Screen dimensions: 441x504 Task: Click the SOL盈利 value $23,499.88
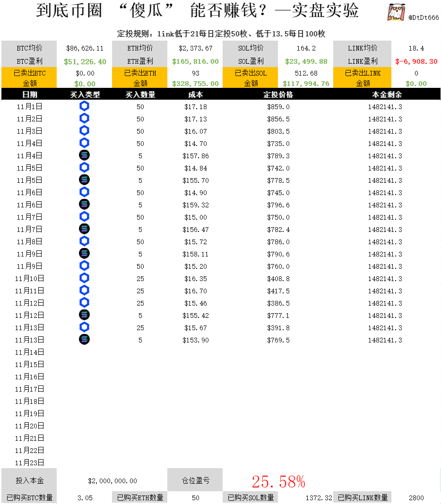306,61
